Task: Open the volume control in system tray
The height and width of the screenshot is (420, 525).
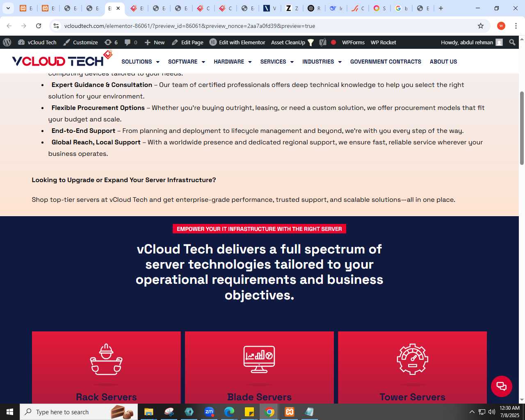Action: pos(492,412)
